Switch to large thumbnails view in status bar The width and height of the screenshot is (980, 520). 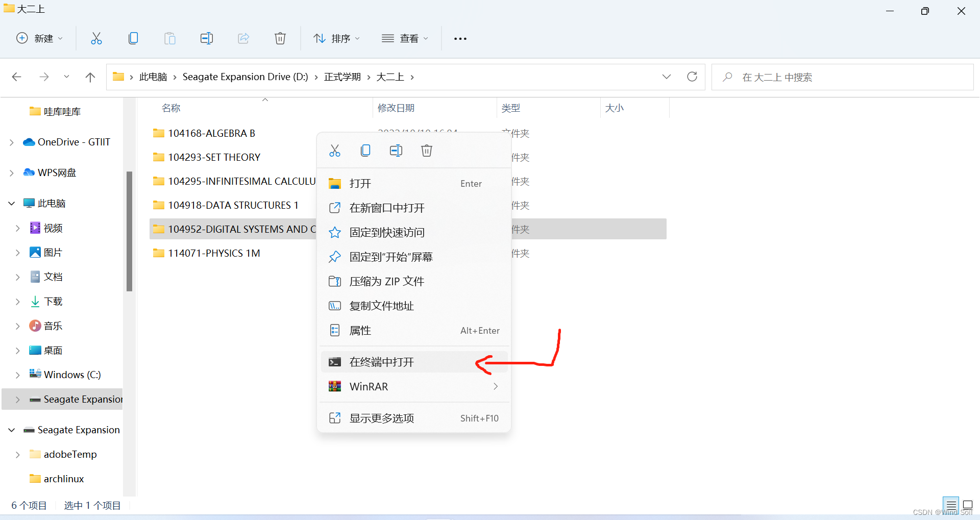969,505
